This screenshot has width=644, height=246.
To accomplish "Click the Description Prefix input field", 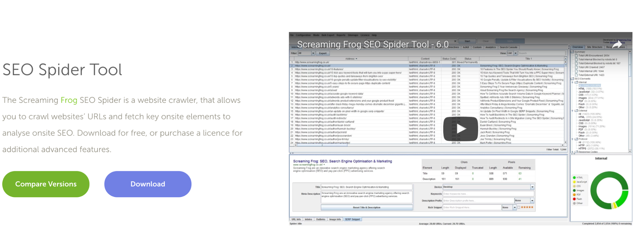I will point(478,201).
